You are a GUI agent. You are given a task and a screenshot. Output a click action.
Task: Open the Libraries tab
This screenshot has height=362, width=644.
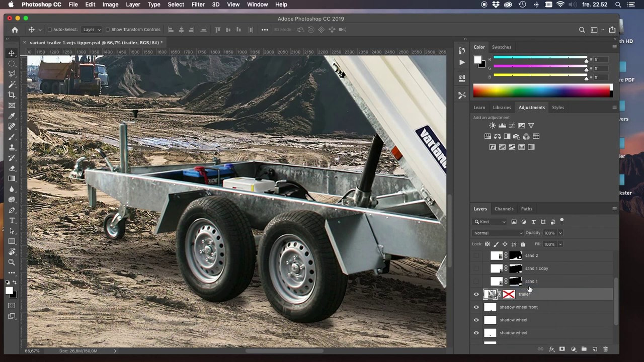coord(502,107)
